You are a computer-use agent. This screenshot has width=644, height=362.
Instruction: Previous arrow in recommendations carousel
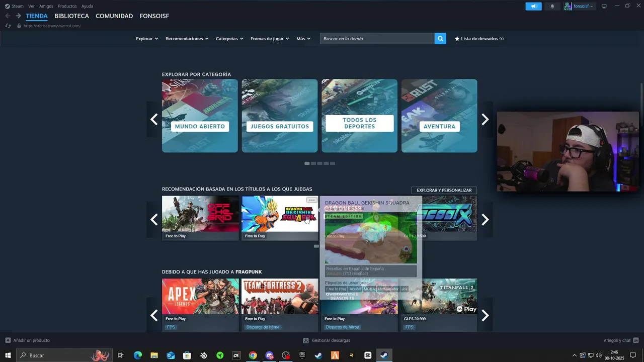pyautogui.click(x=154, y=220)
